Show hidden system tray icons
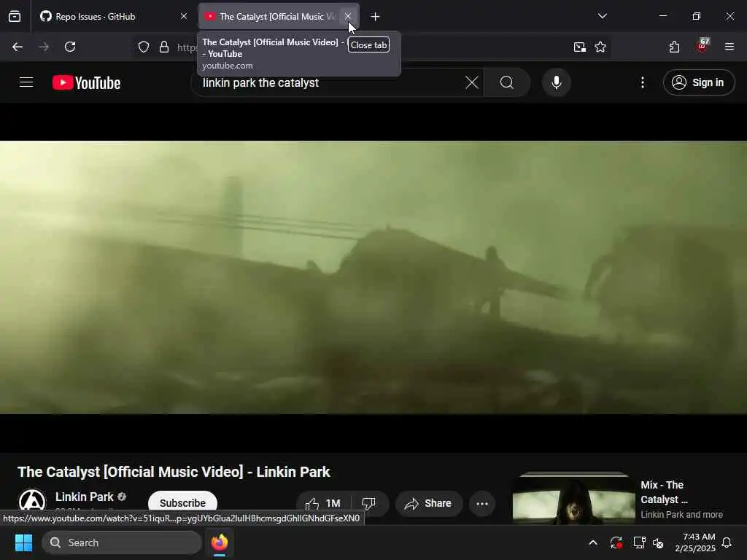 (x=593, y=542)
